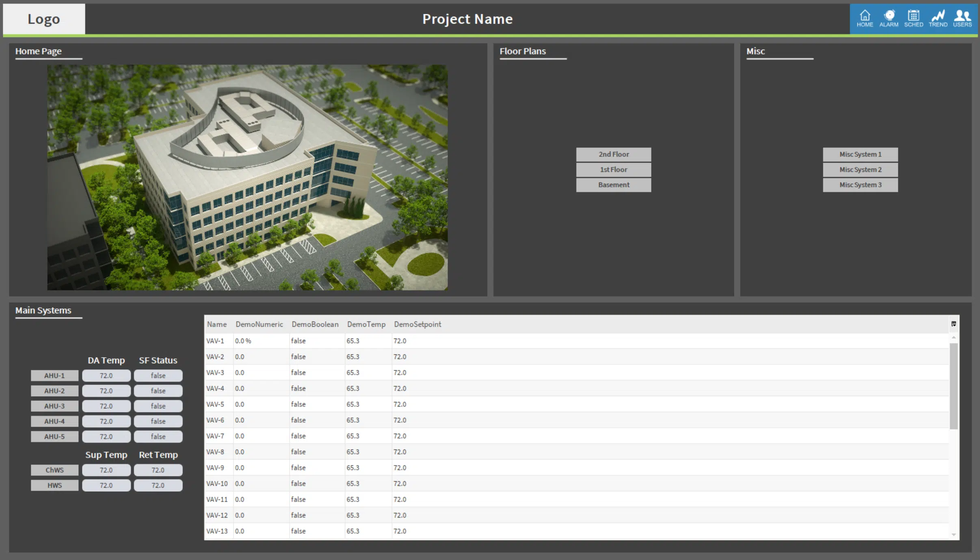Click ChWS Ret Temp value
Screen dimensions: 980x560
(158, 470)
